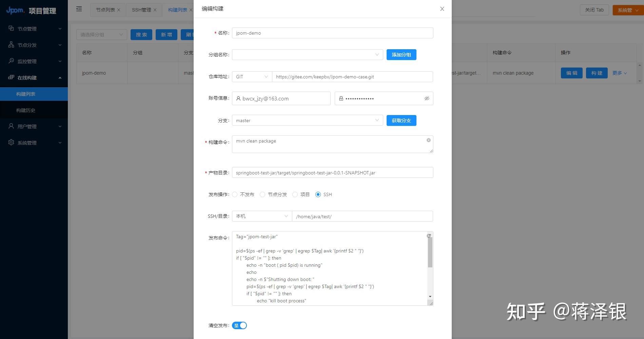
Task: Click the 在线构建 sidebar icon
Action: pos(11,77)
